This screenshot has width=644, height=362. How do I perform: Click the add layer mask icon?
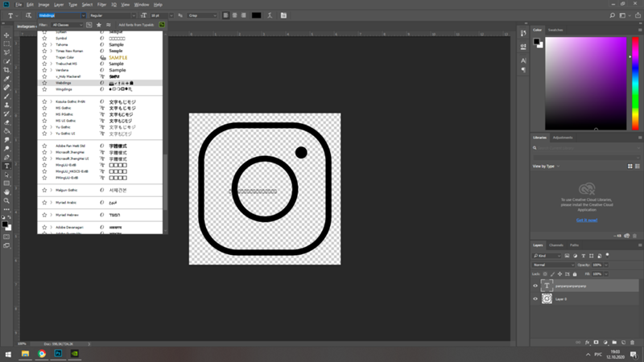[597, 343]
